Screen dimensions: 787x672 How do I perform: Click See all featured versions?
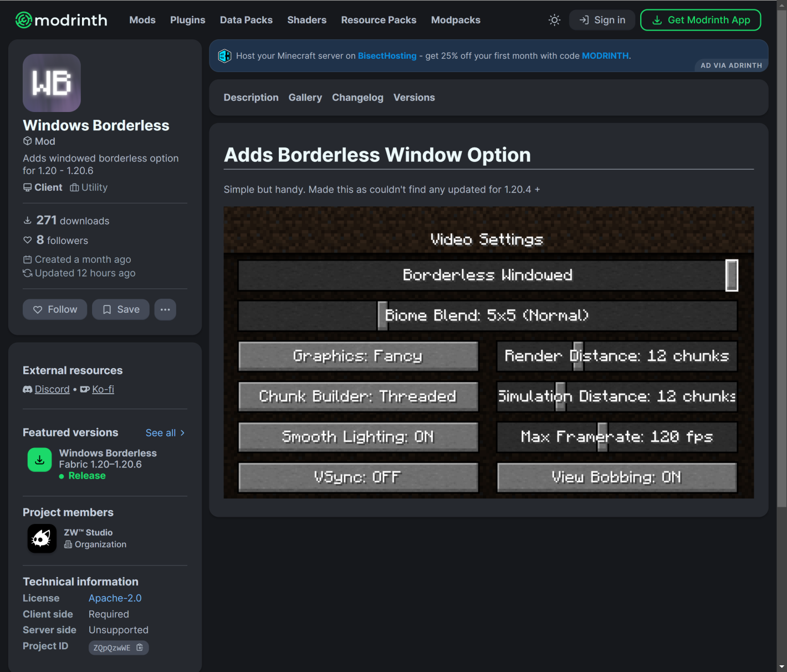(165, 433)
